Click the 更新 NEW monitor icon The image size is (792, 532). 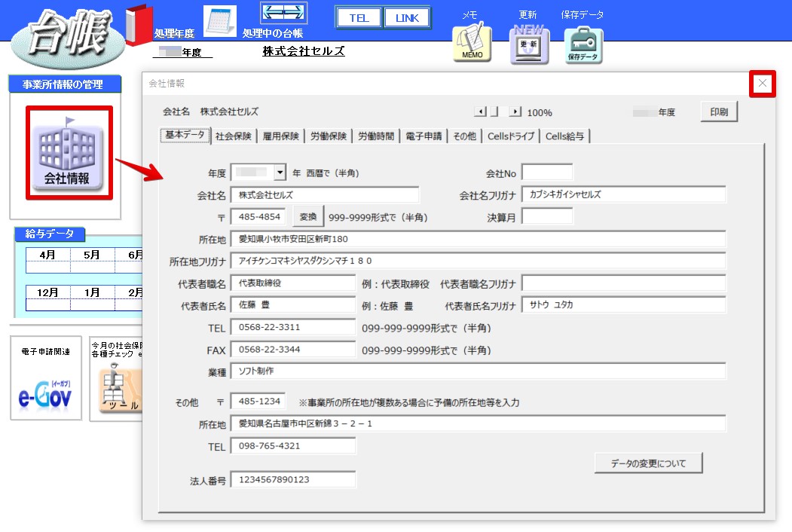(x=529, y=44)
